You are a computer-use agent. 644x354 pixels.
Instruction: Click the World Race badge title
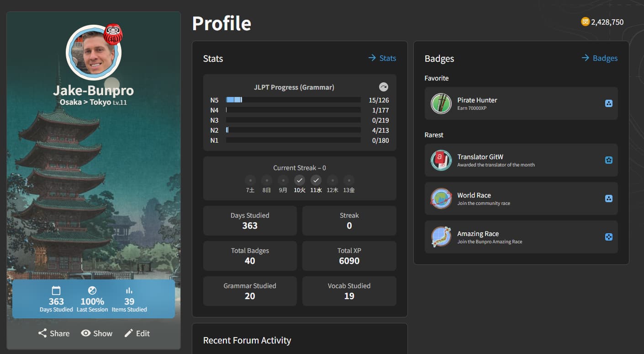(x=474, y=195)
